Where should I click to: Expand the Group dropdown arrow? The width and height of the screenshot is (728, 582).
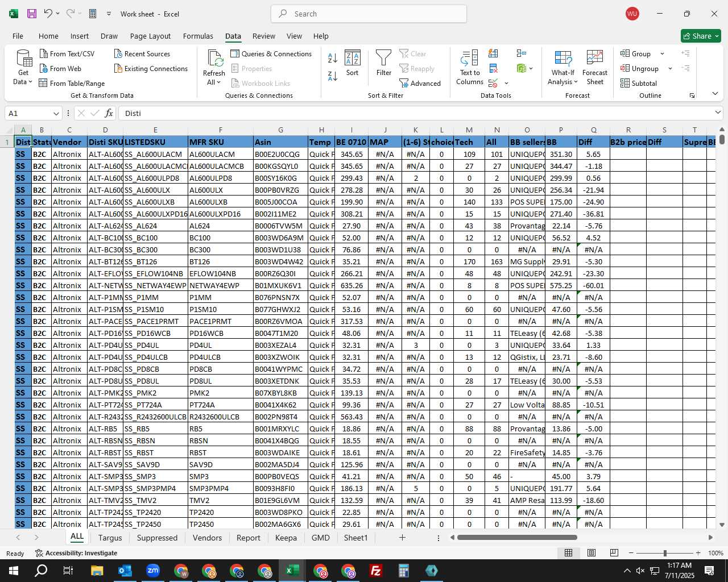point(662,53)
